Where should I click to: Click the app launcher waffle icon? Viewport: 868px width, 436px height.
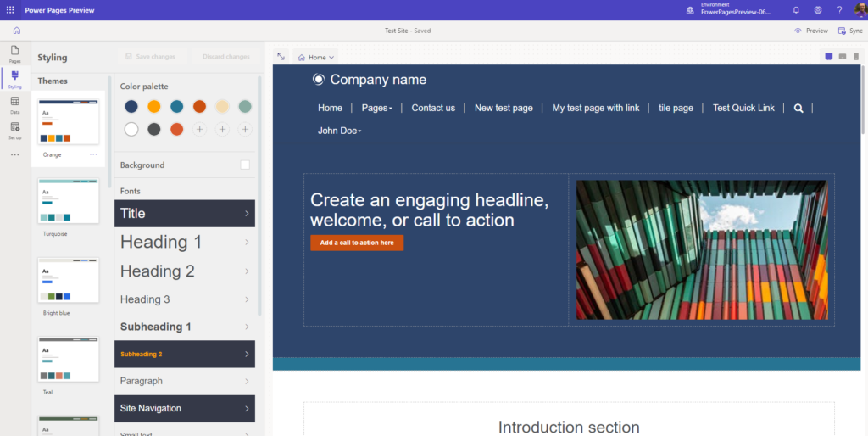(x=10, y=10)
